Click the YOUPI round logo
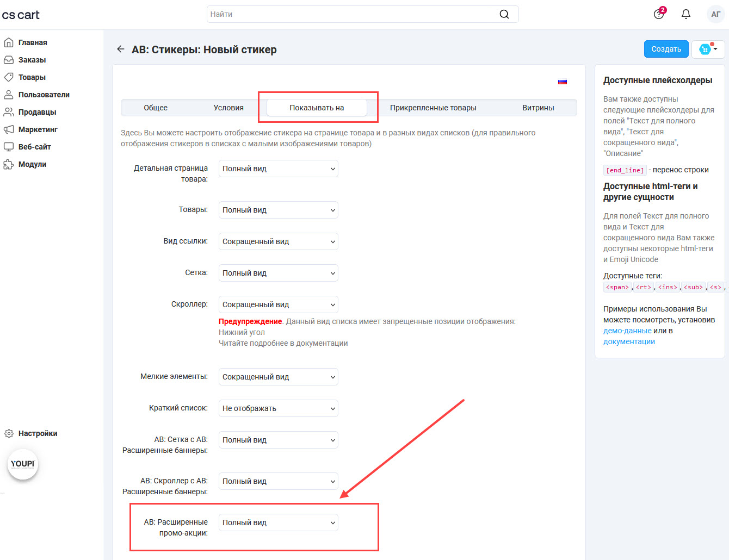Screen dimensions: 729x560 23,464
